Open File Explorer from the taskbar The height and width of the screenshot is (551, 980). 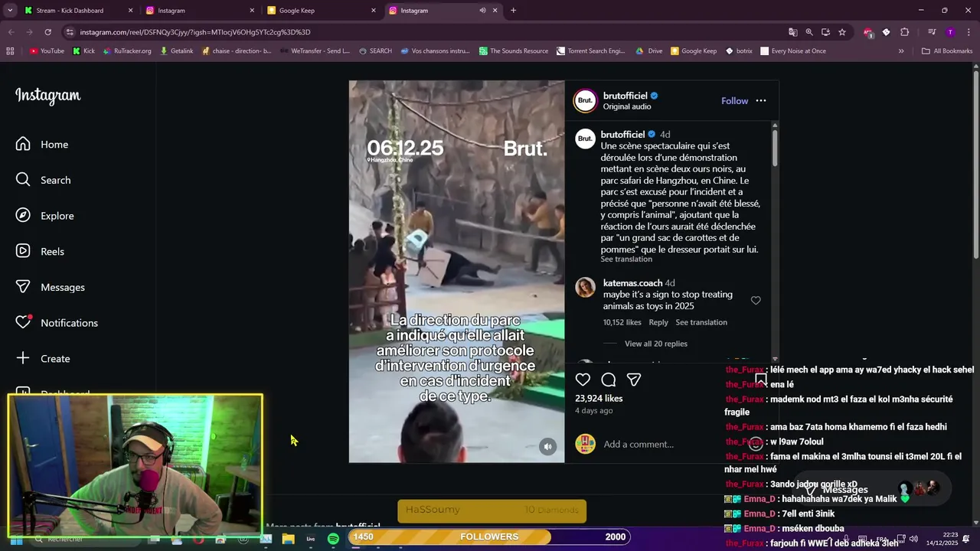tap(288, 539)
